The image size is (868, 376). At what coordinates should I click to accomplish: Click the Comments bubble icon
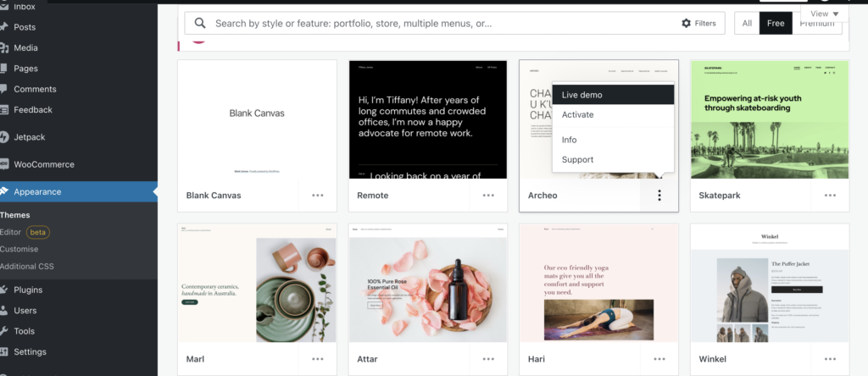coord(4,89)
